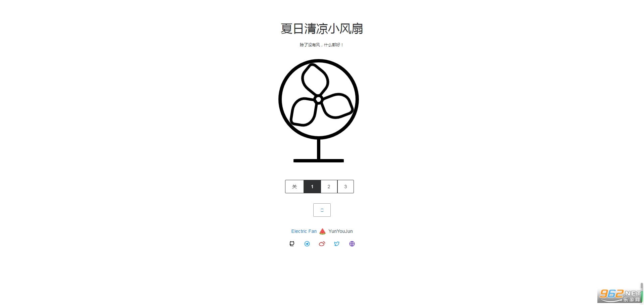Open the GitHub icon link
644x305 pixels.
(292, 244)
